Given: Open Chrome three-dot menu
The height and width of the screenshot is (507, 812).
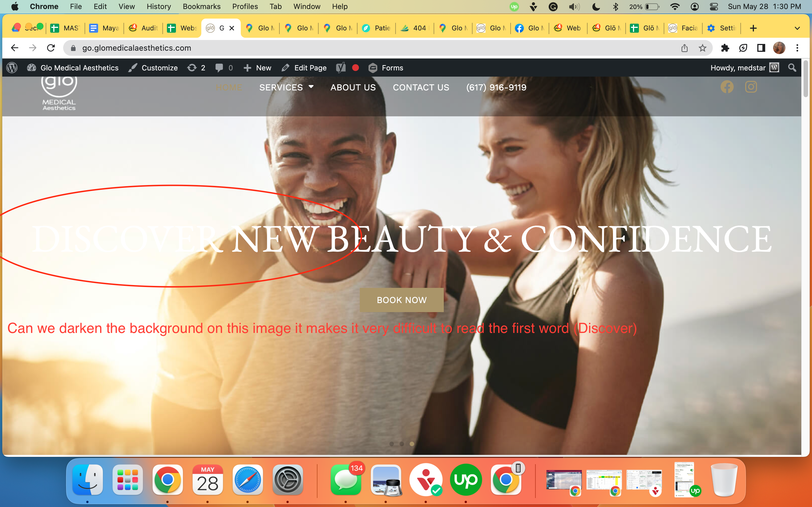Looking at the screenshot, I should [x=797, y=48].
